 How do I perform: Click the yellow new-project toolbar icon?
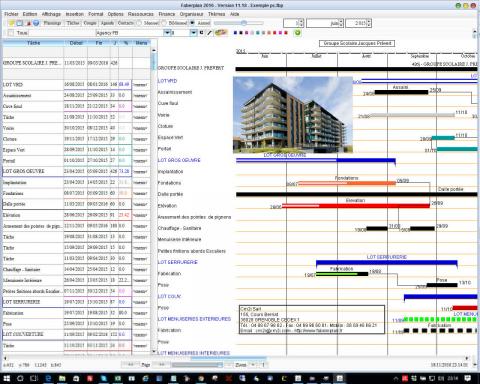click(x=12, y=23)
